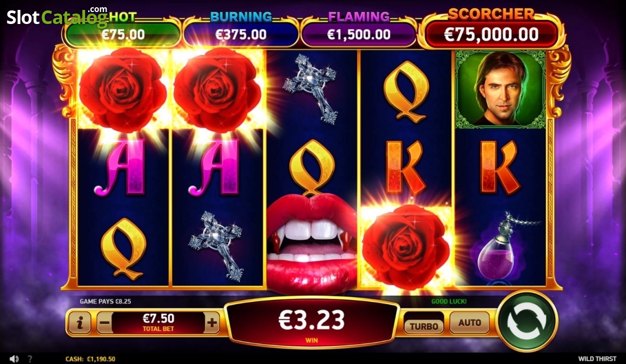Select the SCORCHER jackpot €75,000.00 panel
The width and height of the screenshot is (626, 364).
click(491, 34)
